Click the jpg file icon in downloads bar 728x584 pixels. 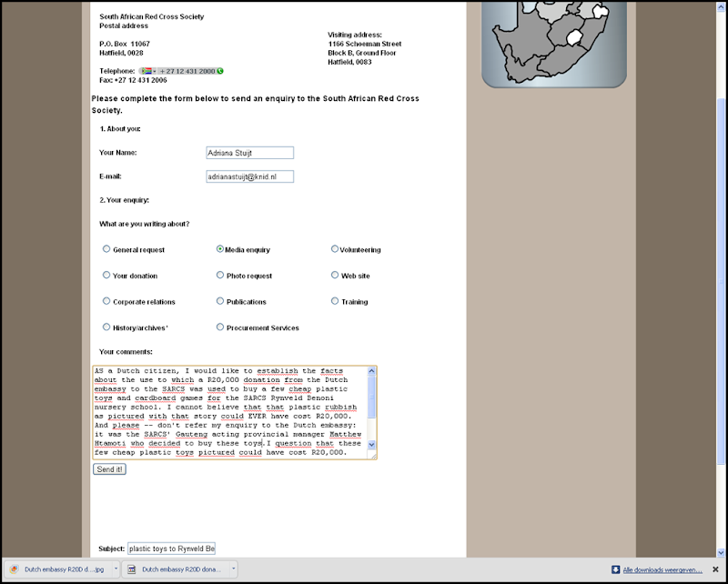14,569
